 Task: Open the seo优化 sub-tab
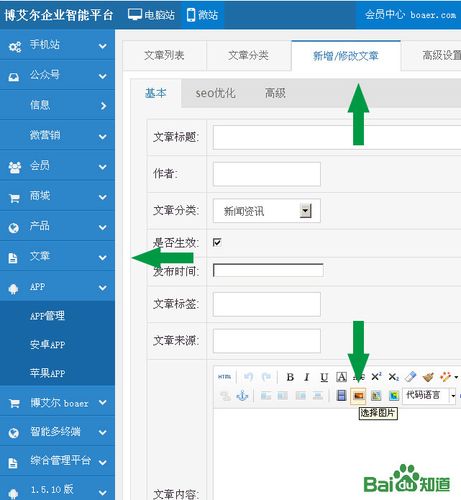[x=215, y=93]
